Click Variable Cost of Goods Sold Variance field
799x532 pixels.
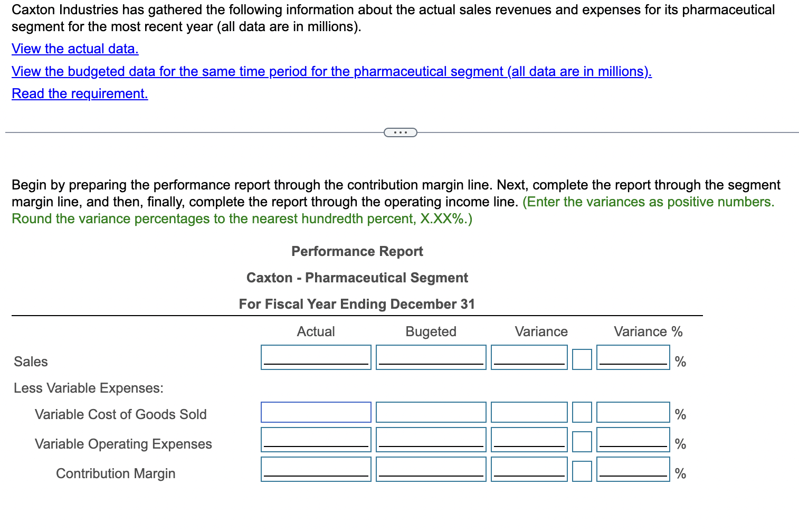pos(529,412)
